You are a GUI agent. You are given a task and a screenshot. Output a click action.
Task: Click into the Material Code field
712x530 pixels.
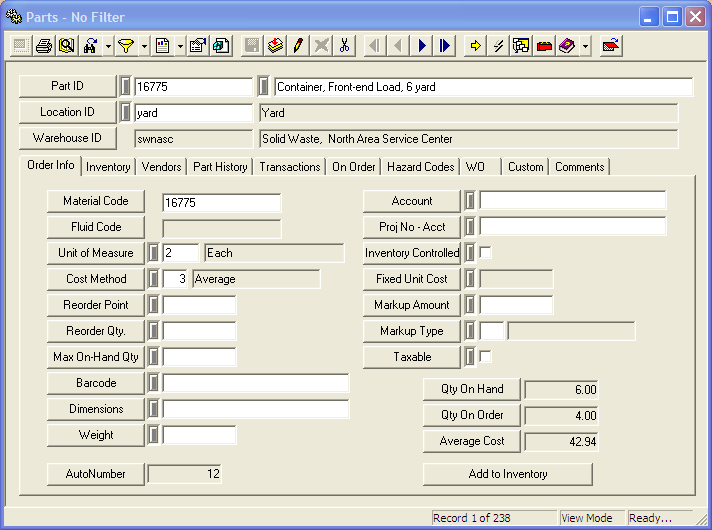(222, 203)
